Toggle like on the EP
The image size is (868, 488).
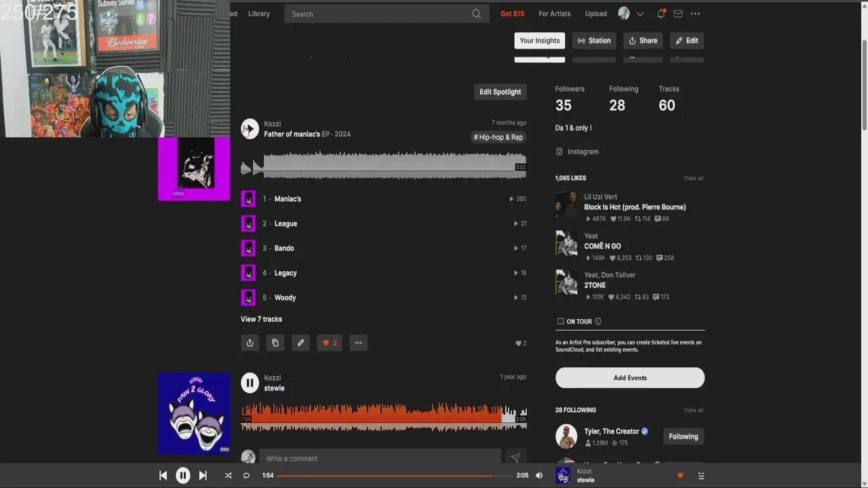(330, 343)
